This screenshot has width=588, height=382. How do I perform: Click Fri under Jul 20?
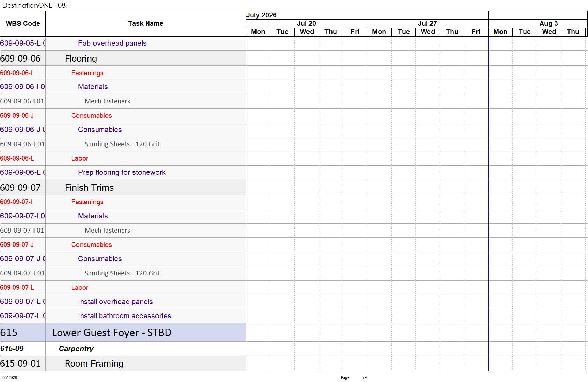355,32
